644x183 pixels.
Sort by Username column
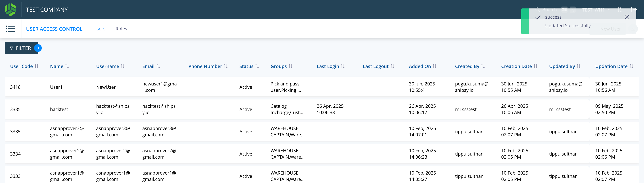pos(123,66)
